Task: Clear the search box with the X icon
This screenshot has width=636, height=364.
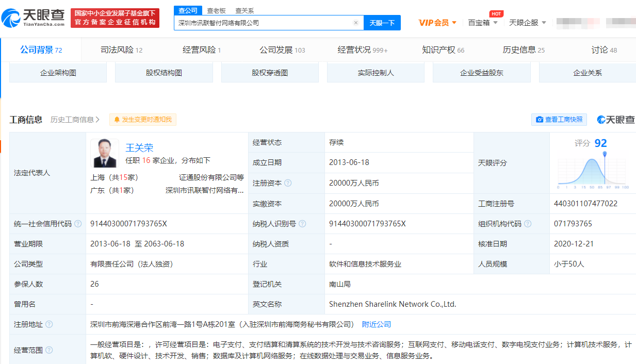Action: [355, 23]
